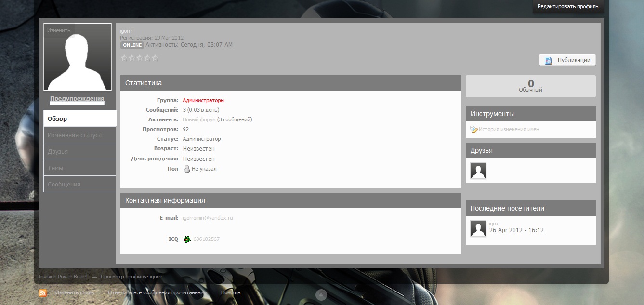Open the Новый форум link
Screen dimensions: 644x305
[199, 119]
